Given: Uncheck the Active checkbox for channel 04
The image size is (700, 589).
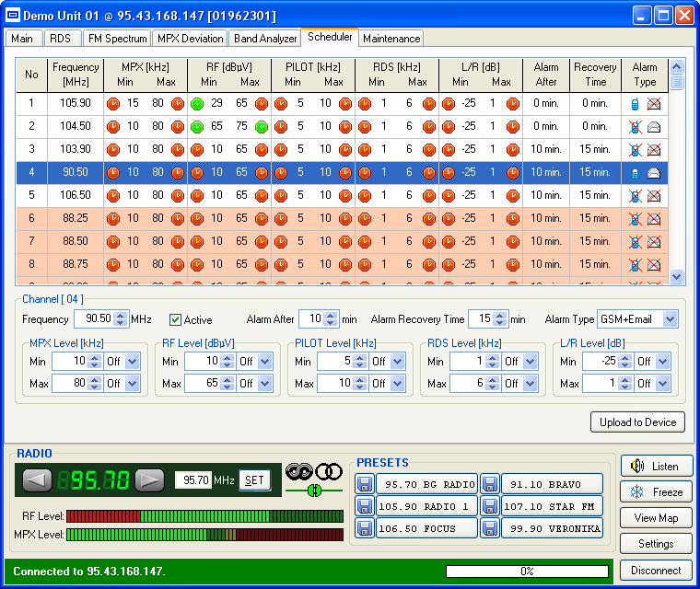Looking at the screenshot, I should click(x=176, y=320).
